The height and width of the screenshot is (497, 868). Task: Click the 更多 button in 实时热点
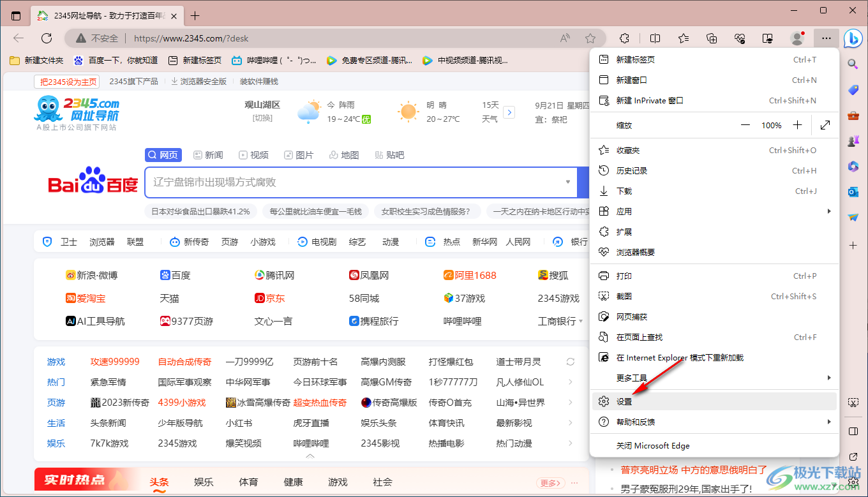pyautogui.click(x=550, y=483)
